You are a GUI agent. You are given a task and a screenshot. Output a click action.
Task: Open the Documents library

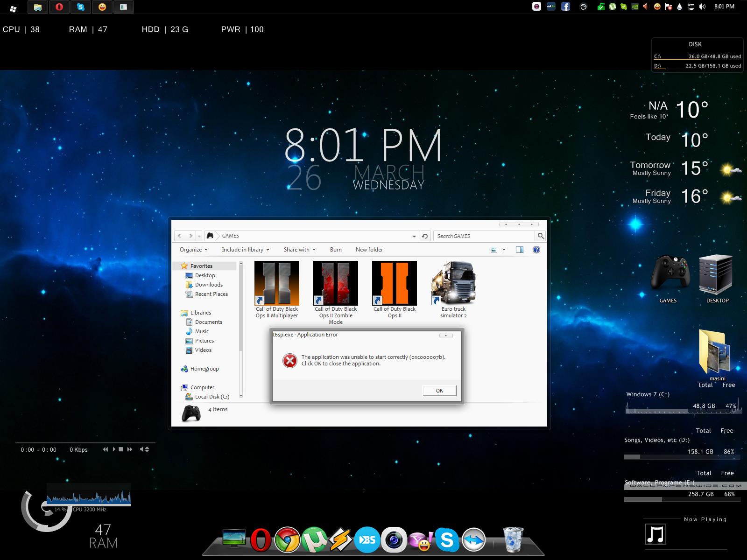coord(209,322)
